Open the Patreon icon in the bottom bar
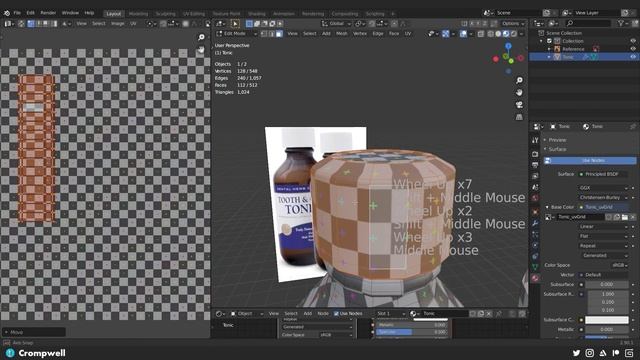 (616, 353)
